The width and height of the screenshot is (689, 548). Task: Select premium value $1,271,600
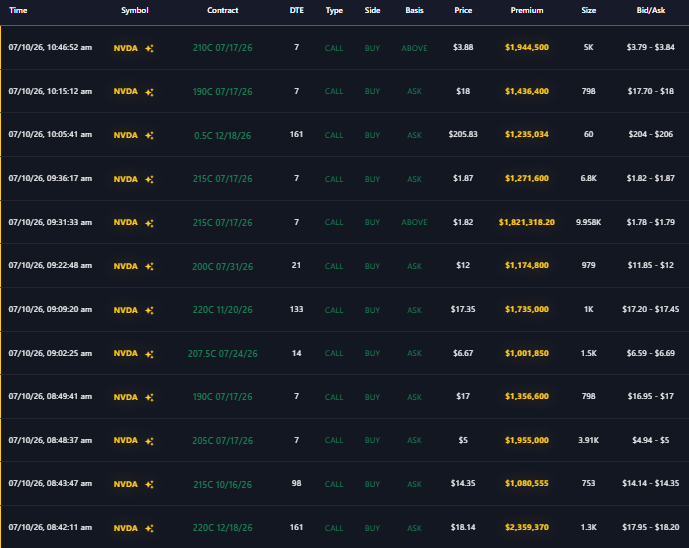pos(527,178)
